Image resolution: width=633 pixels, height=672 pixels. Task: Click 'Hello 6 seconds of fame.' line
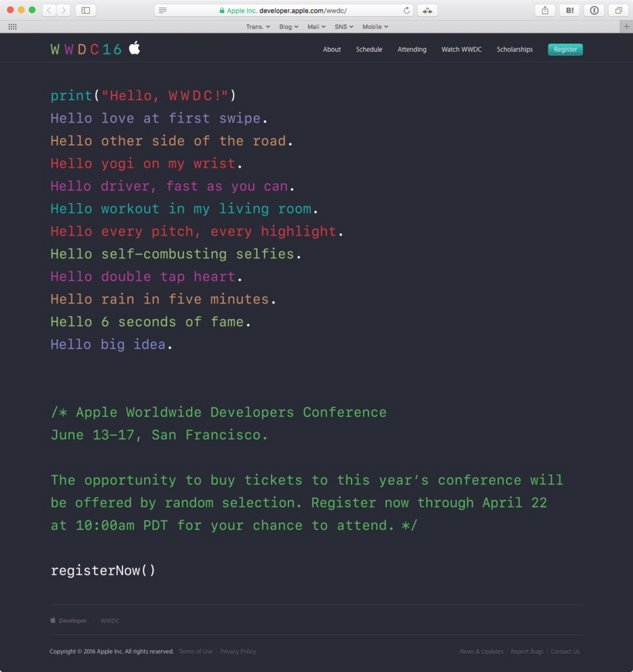[x=151, y=322]
